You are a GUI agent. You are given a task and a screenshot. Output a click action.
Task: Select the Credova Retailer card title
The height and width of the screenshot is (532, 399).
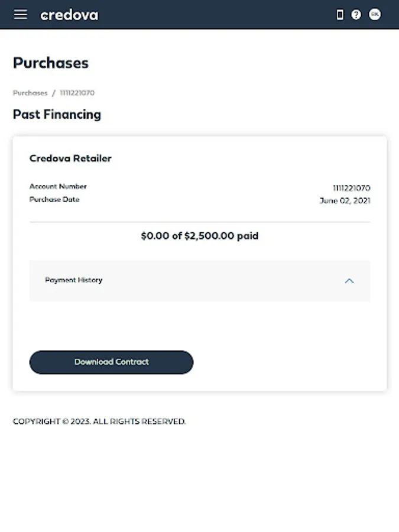(x=70, y=158)
